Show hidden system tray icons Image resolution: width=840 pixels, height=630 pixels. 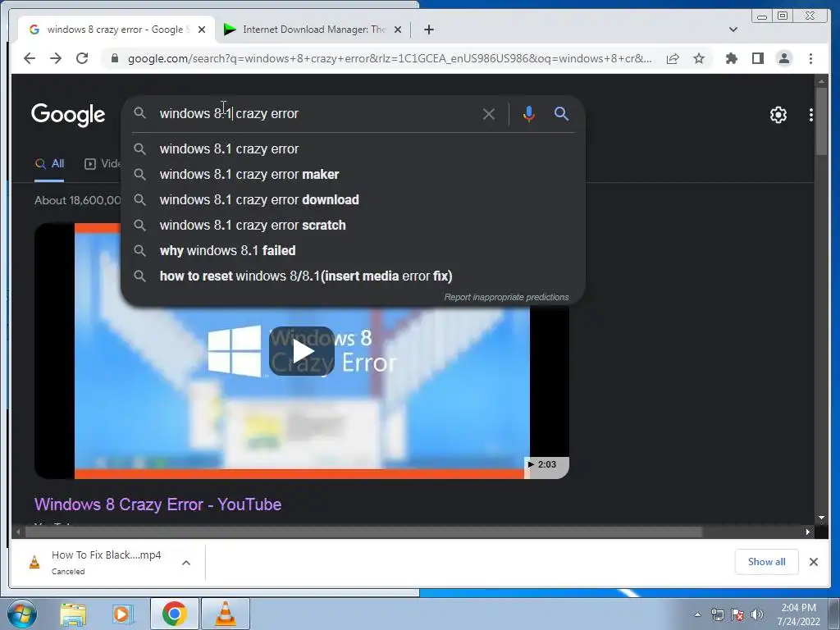697,614
